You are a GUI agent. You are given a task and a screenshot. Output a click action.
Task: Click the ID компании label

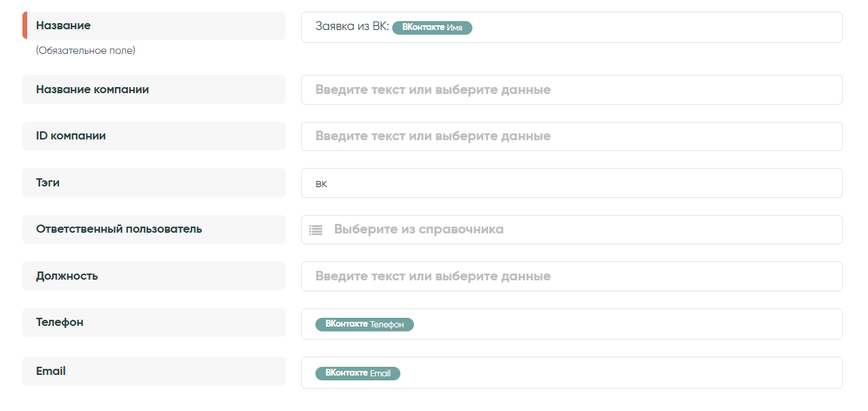click(x=71, y=135)
